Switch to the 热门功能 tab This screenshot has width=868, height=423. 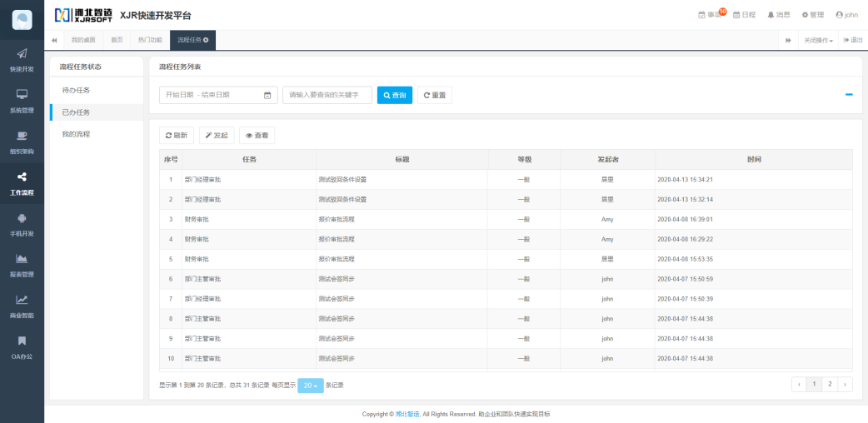pyautogui.click(x=150, y=40)
